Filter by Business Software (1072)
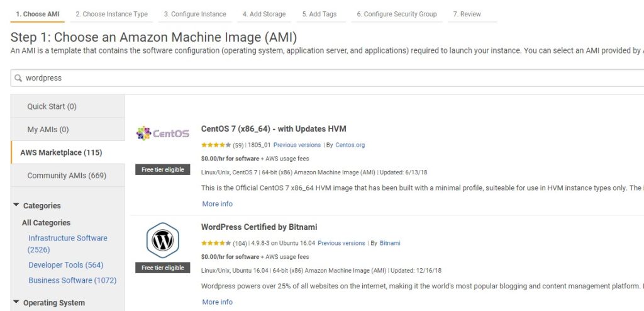This screenshot has height=311, width=644. tap(72, 280)
